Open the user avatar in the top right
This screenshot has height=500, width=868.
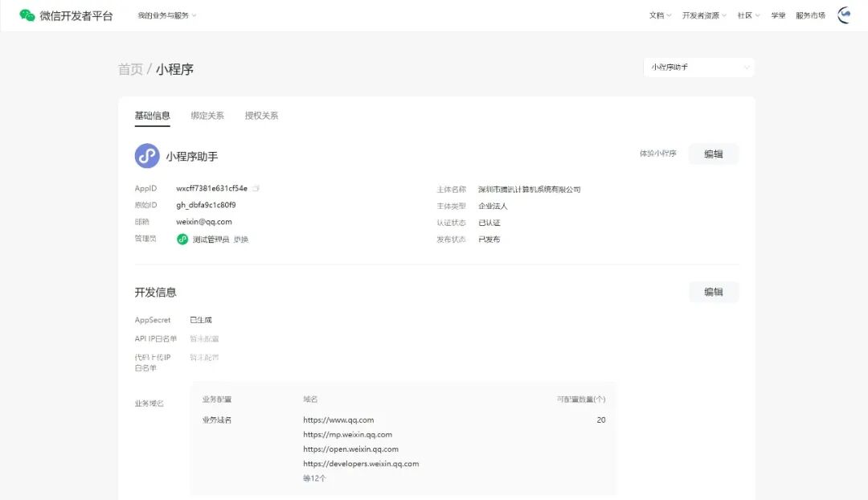click(845, 15)
